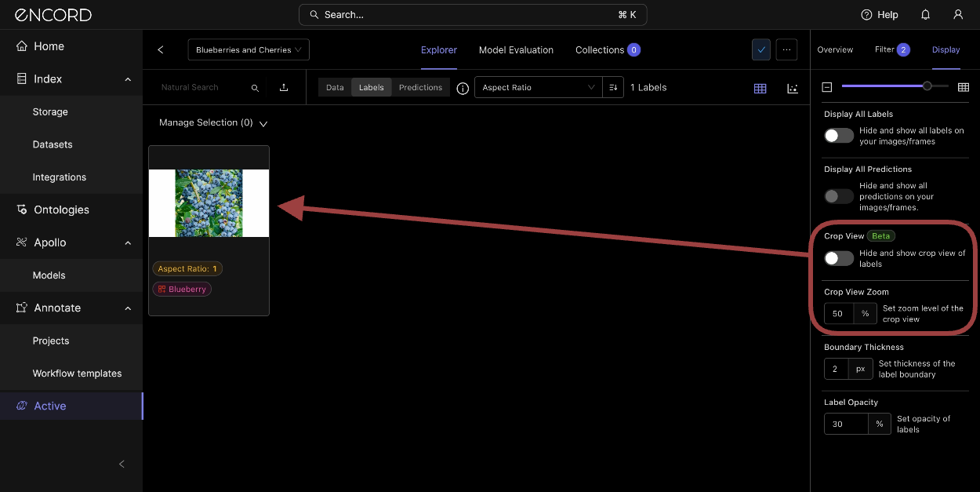Click the global Search bar

473,15
